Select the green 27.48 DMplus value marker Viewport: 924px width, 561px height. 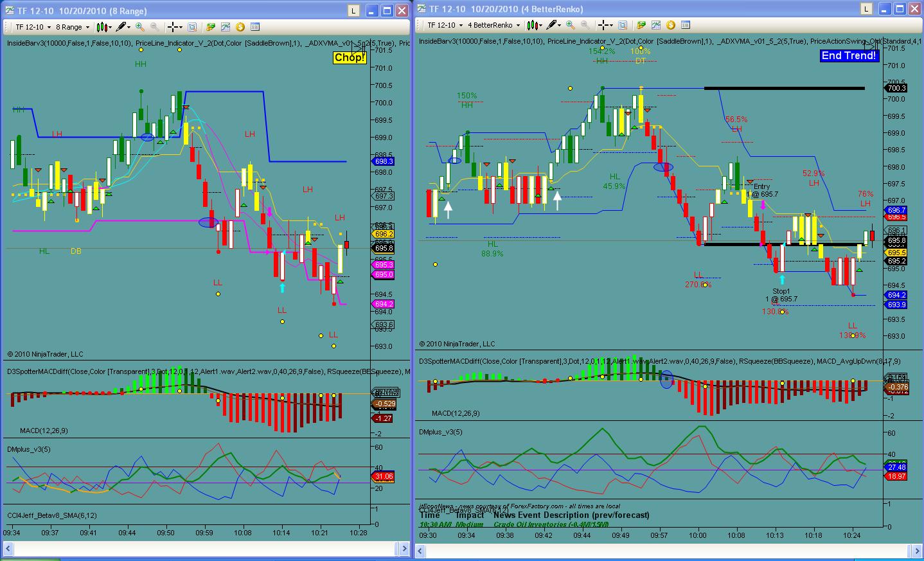[x=896, y=468]
